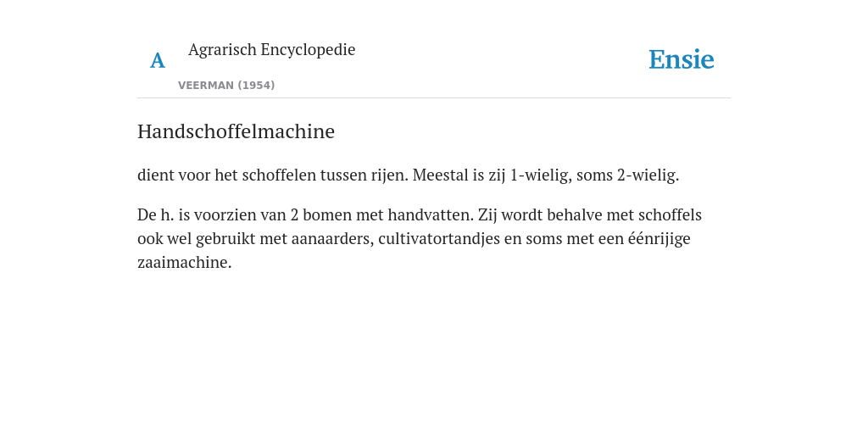Click the VEERMAN (1954) author label
The image size is (868, 434).
click(226, 86)
